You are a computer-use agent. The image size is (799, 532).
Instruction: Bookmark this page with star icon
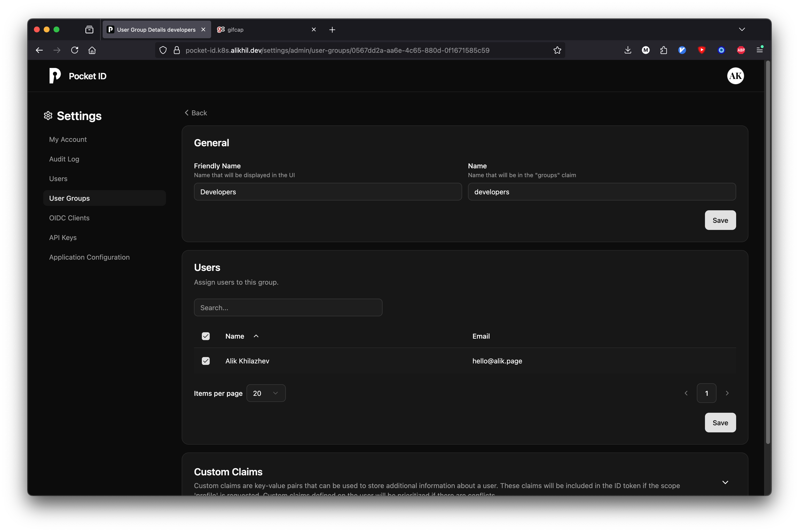(557, 50)
